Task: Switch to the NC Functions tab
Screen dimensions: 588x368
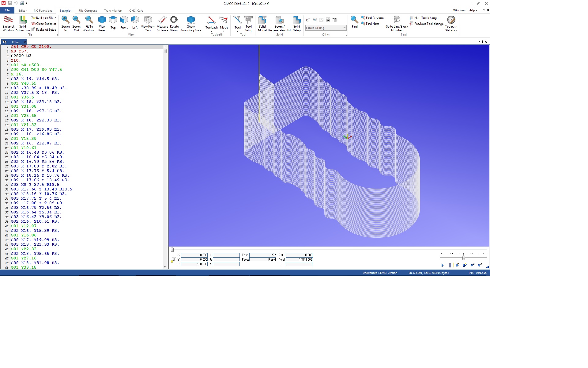Action: (x=43, y=10)
